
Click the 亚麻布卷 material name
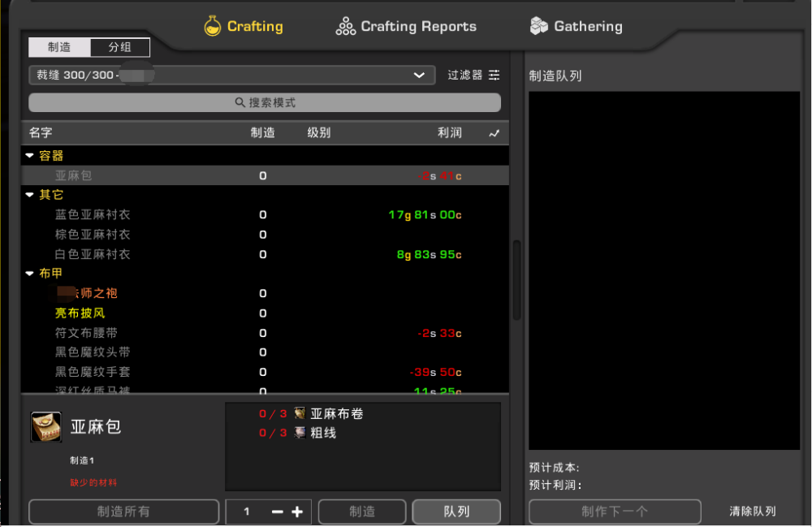337,413
